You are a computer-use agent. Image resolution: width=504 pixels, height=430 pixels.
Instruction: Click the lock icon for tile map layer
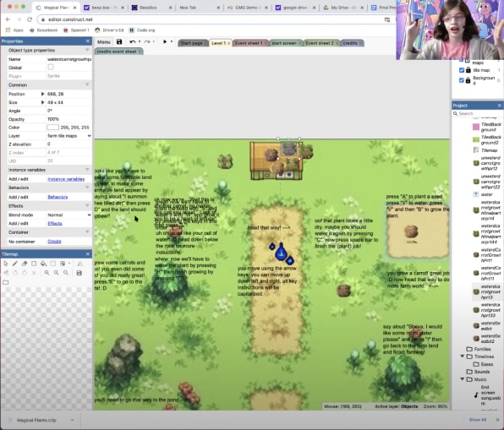tap(468, 70)
